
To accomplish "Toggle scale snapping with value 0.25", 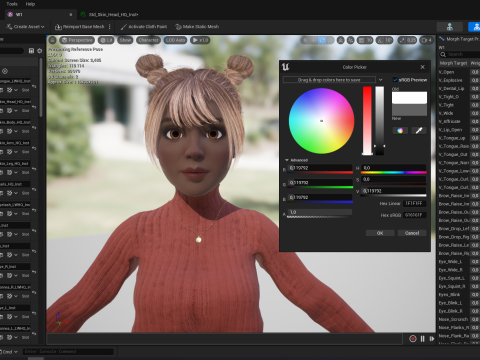I will [407, 40].
